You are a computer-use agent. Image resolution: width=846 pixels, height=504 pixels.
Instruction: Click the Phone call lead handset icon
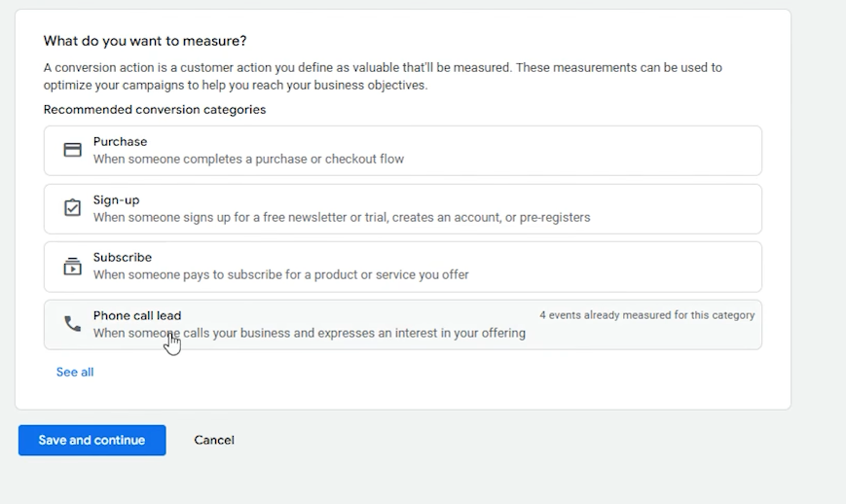[x=72, y=323]
